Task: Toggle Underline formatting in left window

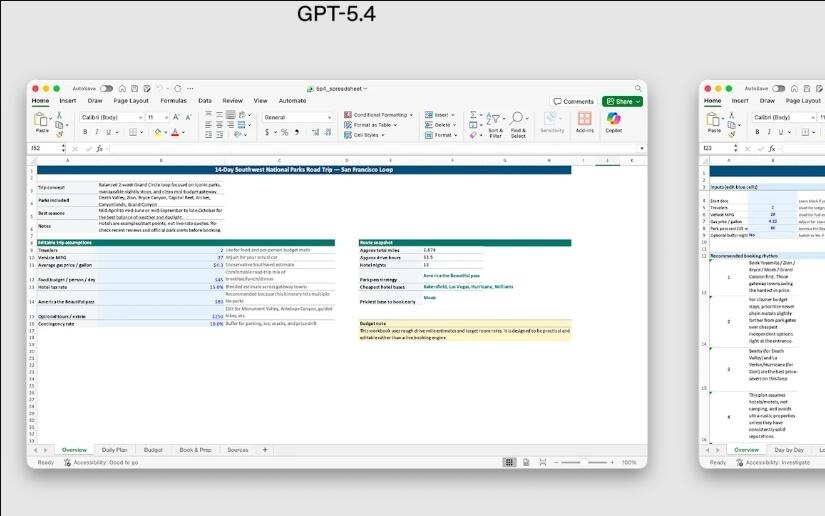Action: [x=108, y=132]
